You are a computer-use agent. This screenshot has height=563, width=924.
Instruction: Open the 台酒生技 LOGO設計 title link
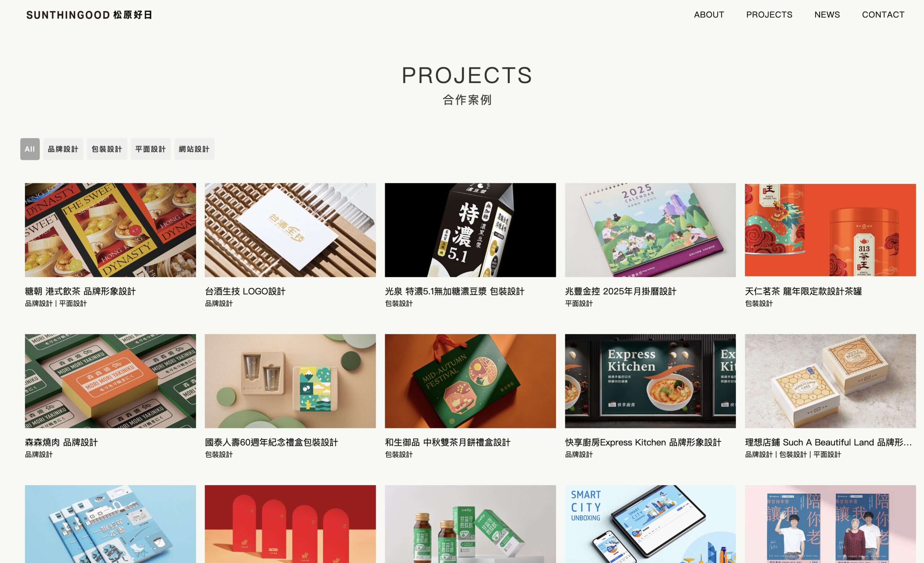pyautogui.click(x=245, y=291)
